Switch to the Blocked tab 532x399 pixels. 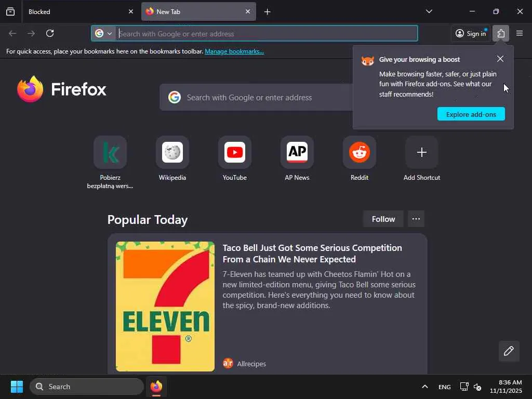[81, 11]
